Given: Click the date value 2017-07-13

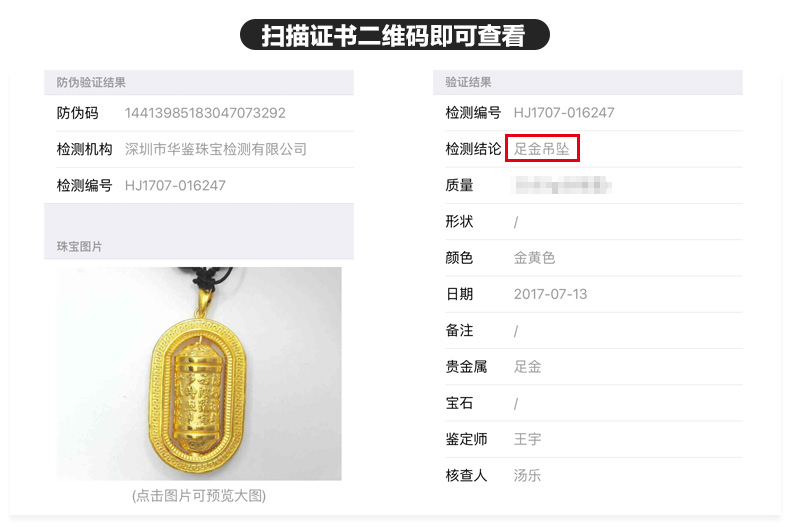Looking at the screenshot, I should (x=550, y=294).
